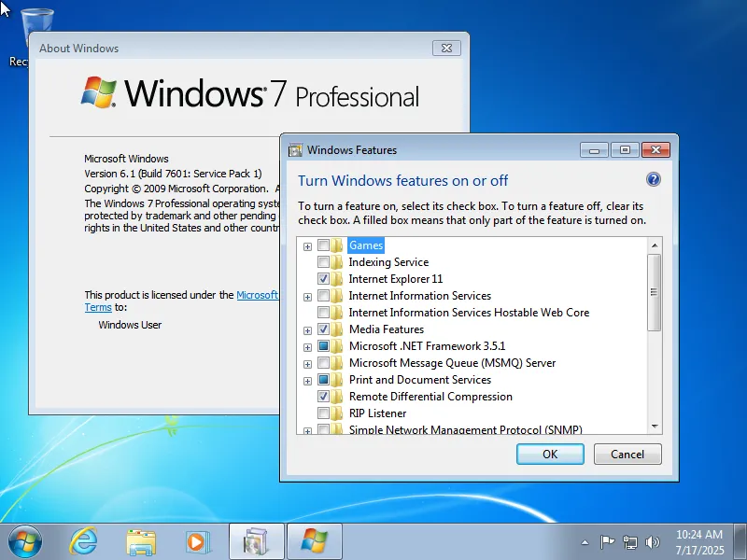
Task: Uncheck Internet Explorer 11
Action: click(323, 278)
